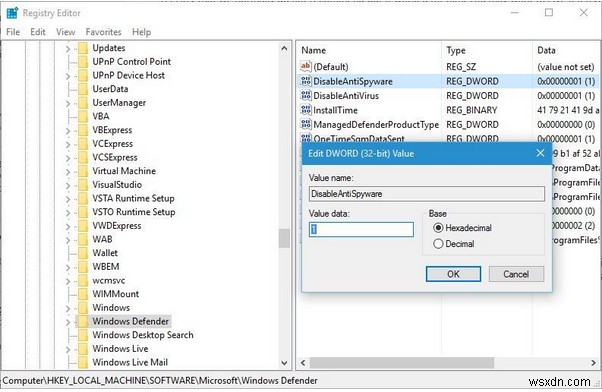Click the Registry Editor app icon

12,13
